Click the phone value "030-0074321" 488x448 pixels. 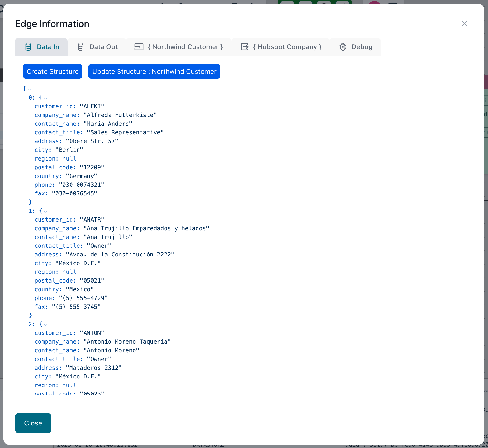click(x=81, y=185)
